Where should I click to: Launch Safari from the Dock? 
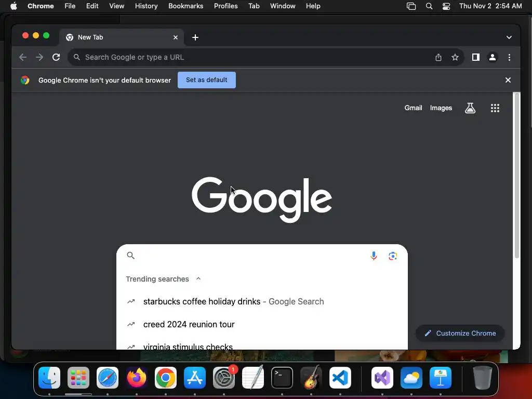(108, 378)
